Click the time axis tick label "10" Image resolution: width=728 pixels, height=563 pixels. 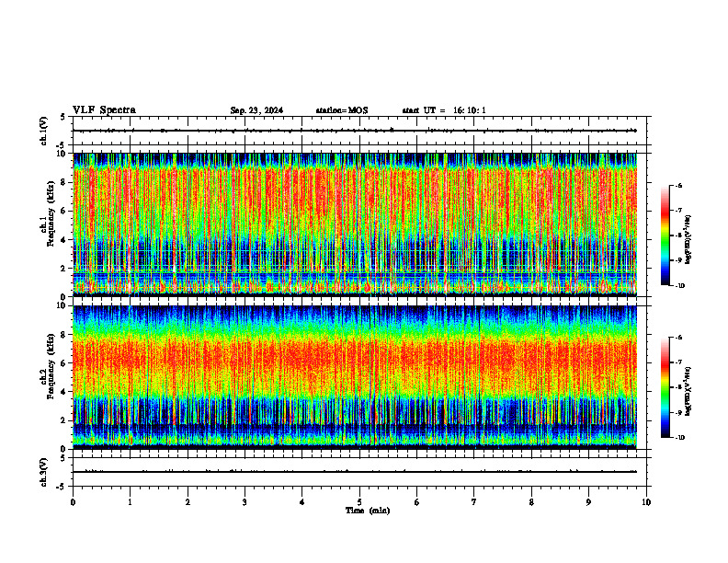[x=646, y=502]
